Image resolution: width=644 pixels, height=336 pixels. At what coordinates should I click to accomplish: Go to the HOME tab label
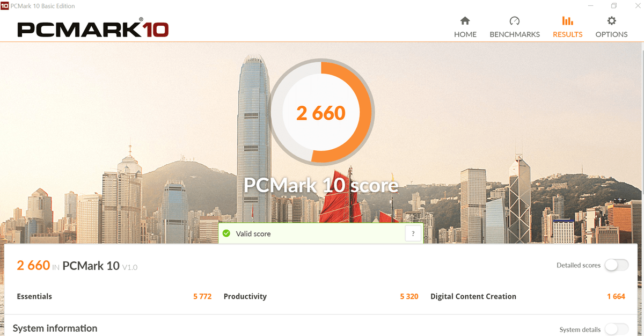(465, 34)
